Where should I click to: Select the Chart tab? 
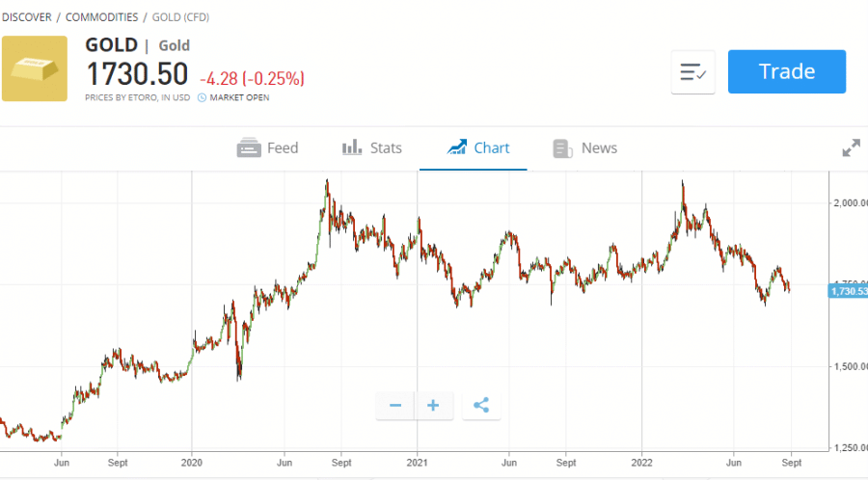(478, 148)
